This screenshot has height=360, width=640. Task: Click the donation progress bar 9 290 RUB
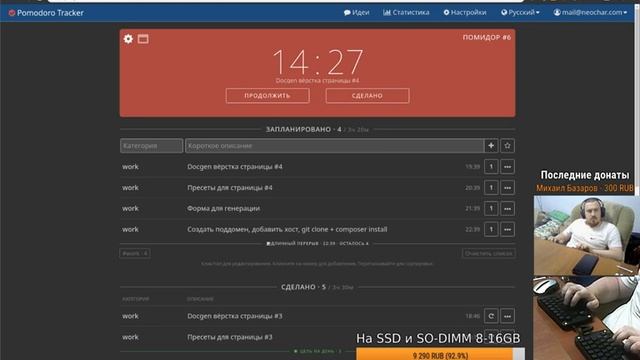[440, 354]
